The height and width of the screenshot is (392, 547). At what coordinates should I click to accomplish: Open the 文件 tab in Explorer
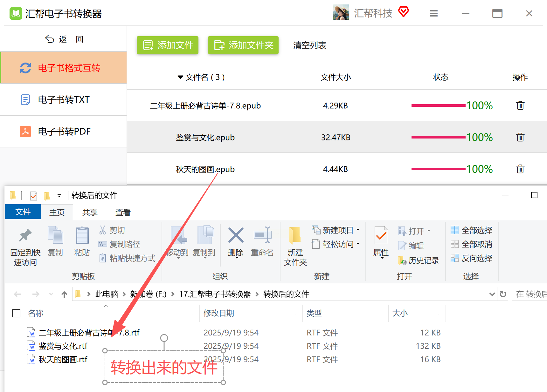tap(23, 212)
